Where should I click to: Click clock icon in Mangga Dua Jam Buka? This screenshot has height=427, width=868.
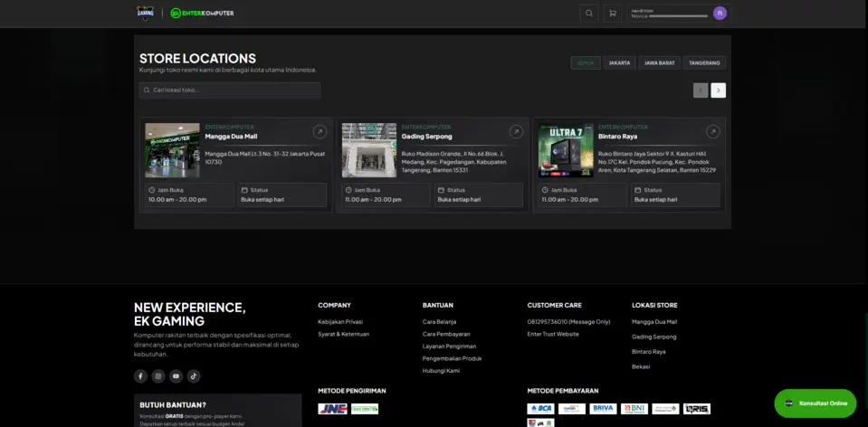(152, 190)
